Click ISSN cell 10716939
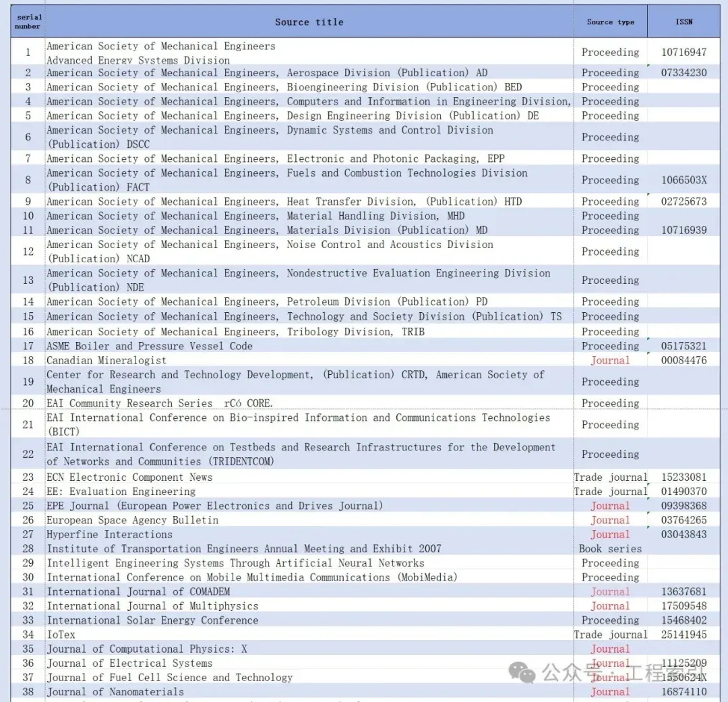The width and height of the screenshot is (728, 702). [684, 230]
